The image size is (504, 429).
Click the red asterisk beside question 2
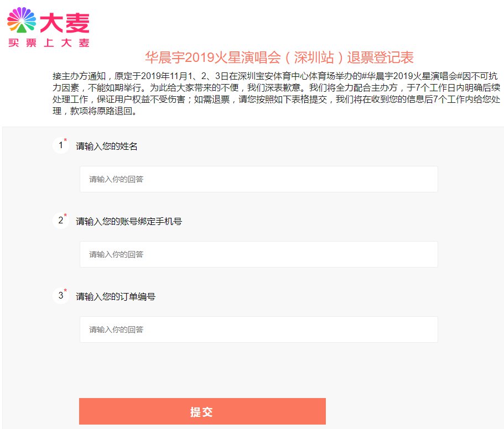[65, 216]
